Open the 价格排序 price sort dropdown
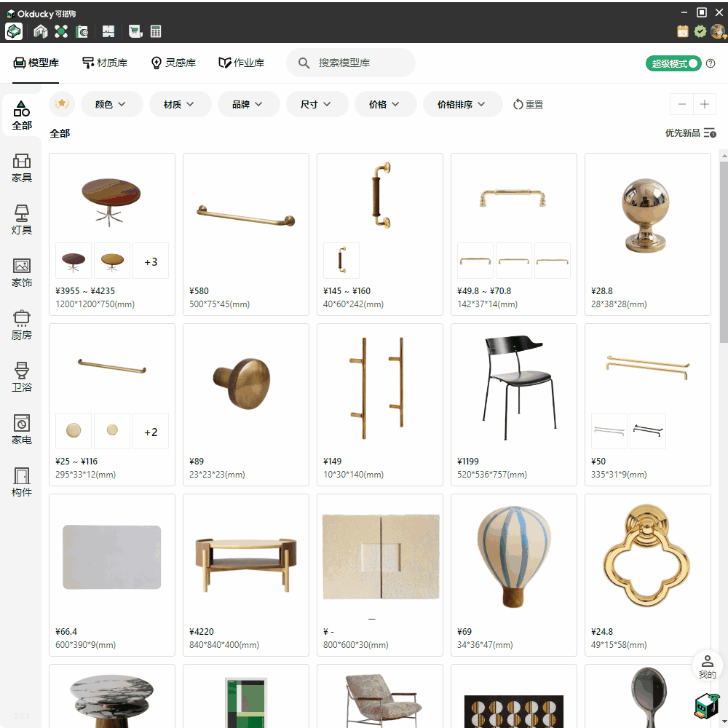This screenshot has width=728, height=728. tap(462, 104)
